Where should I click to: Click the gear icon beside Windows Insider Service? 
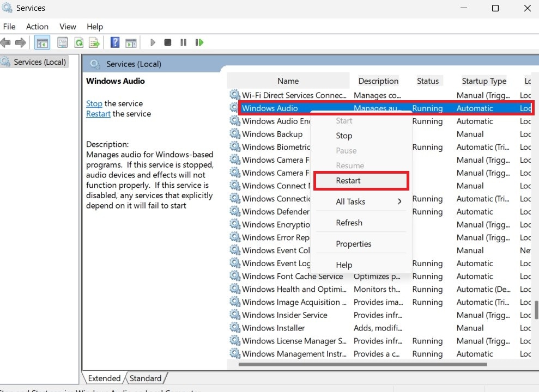(x=235, y=315)
